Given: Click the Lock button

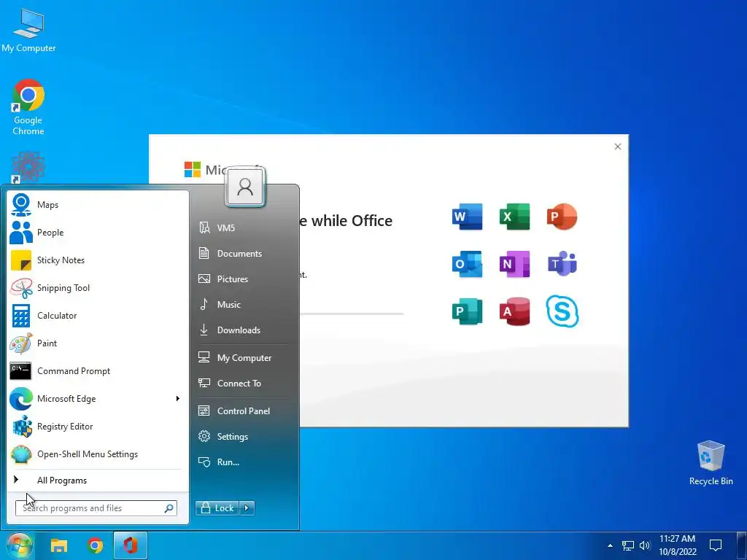Looking at the screenshot, I should coord(217,508).
